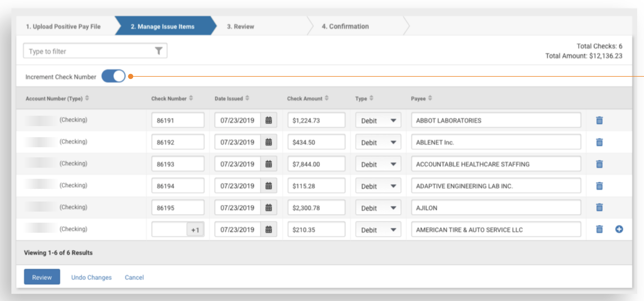Switch to the 3. Review step

(x=240, y=26)
